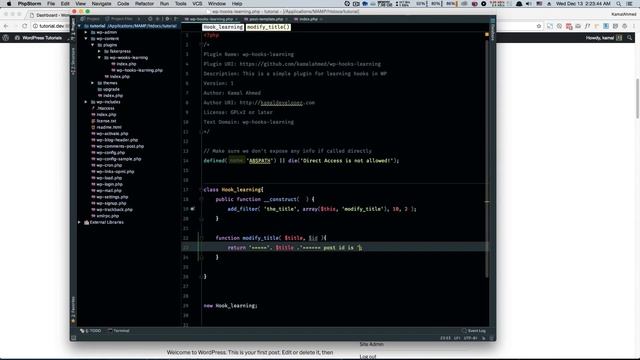Image resolution: width=640 pixels, height=360 pixels.
Task: Click Howdy, kamal in the admin bar
Action: coord(604,38)
